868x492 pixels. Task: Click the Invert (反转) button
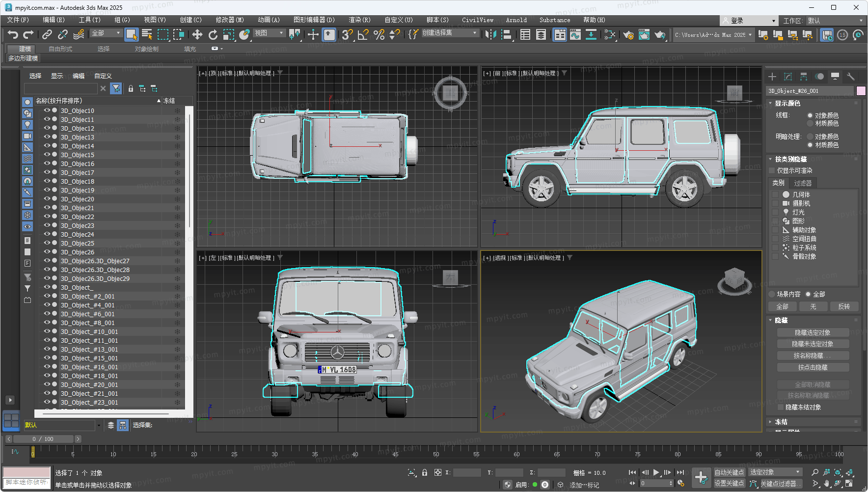coord(844,306)
